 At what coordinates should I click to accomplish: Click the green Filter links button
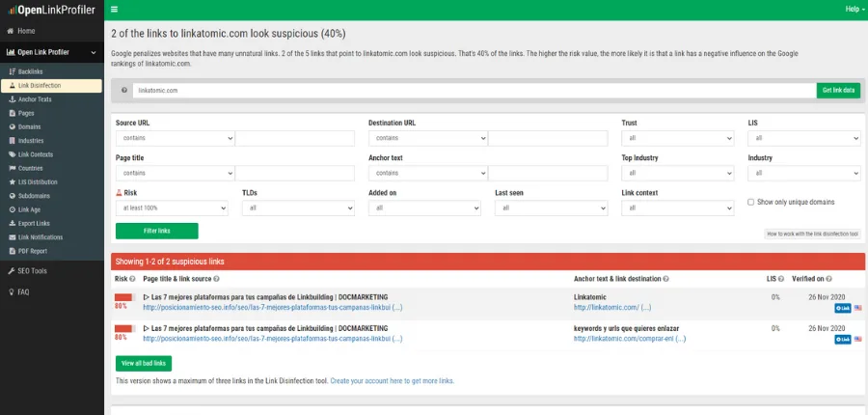tap(156, 231)
